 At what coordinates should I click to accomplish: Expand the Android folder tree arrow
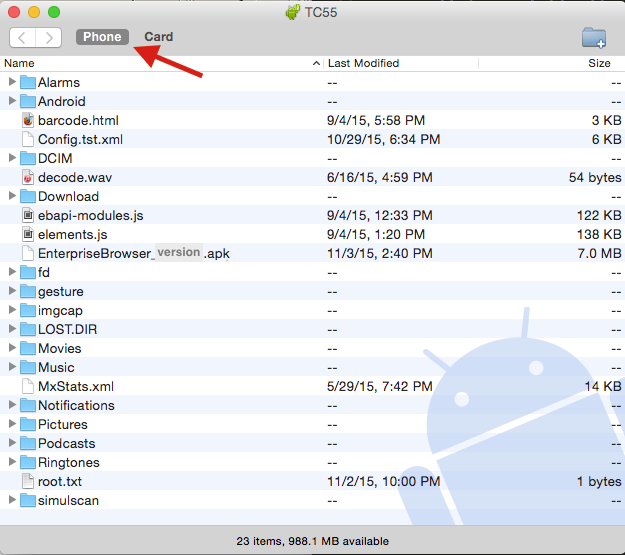click(x=12, y=101)
